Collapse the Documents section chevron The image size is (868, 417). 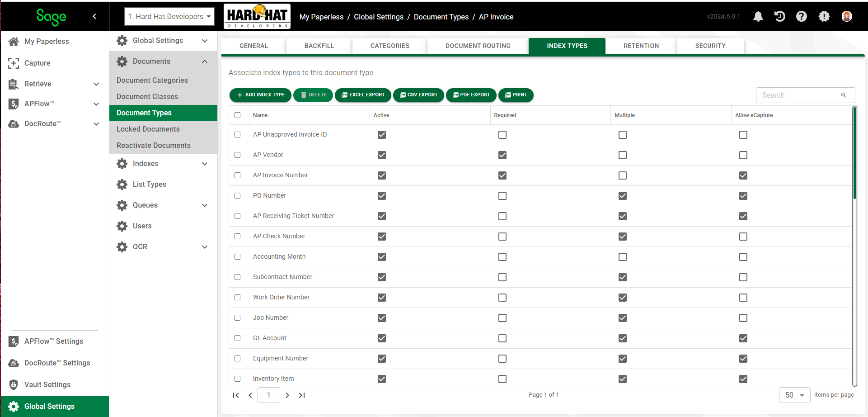205,62
